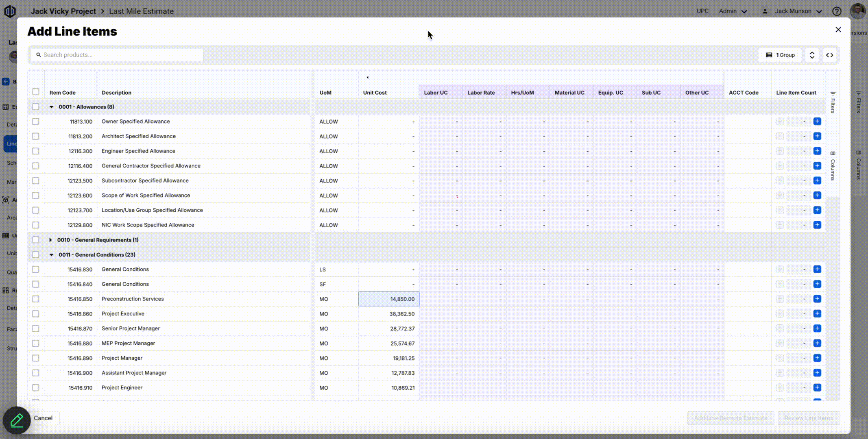Check the Senior Project Manager checkbox
This screenshot has height=439, width=868.
click(x=36, y=328)
